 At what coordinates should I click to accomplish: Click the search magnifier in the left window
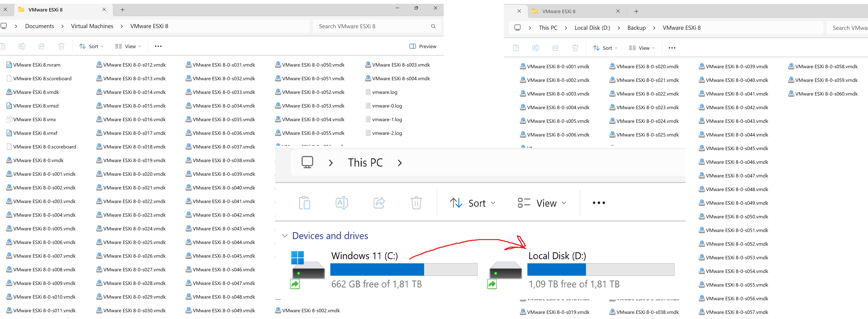point(433,26)
